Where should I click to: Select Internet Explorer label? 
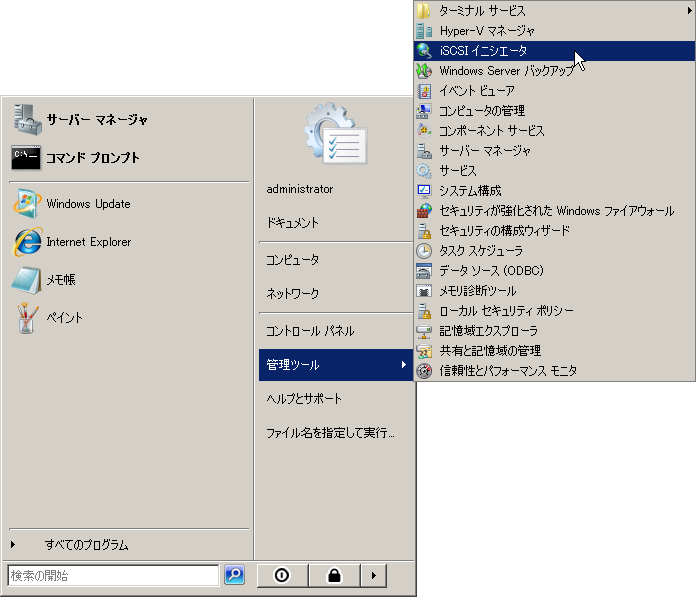pos(89,242)
